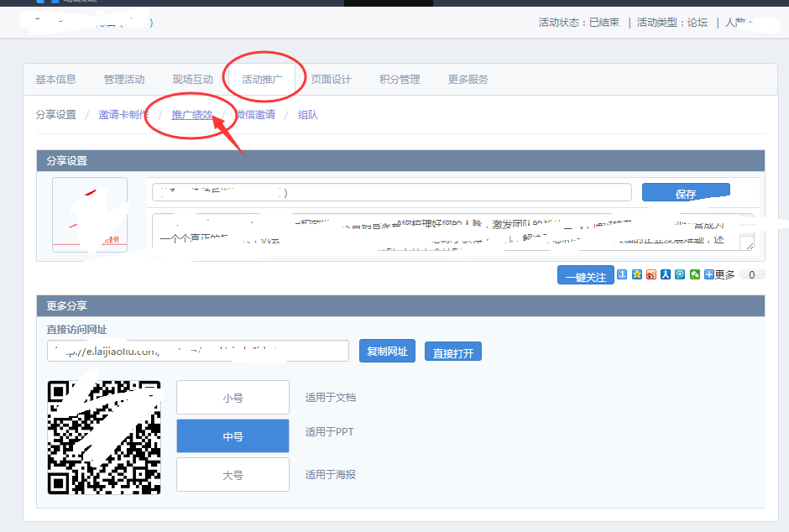
Task: Click the 适用于海报 label
Action: (331, 474)
